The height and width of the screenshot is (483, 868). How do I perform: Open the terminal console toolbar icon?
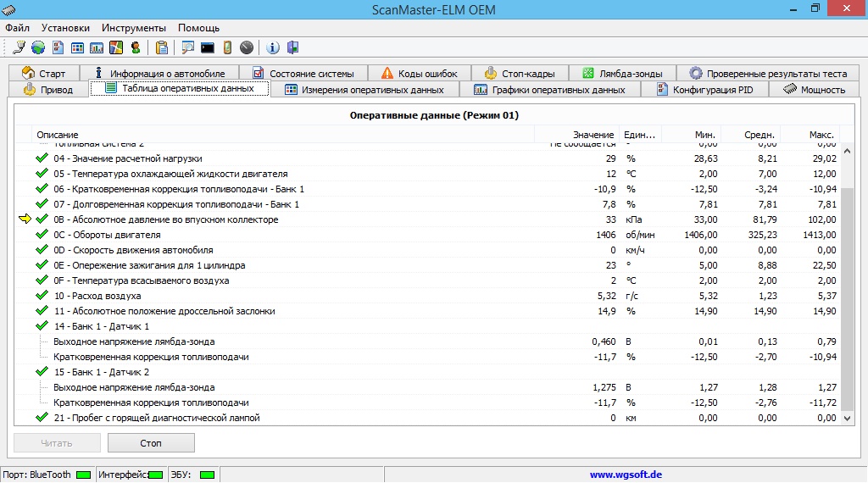click(207, 47)
